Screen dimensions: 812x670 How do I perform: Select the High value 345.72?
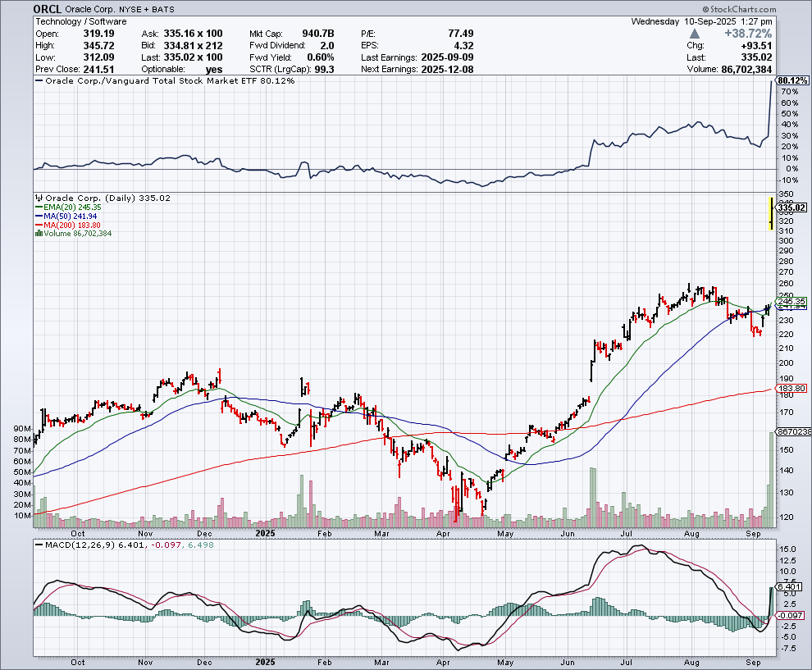[99, 46]
